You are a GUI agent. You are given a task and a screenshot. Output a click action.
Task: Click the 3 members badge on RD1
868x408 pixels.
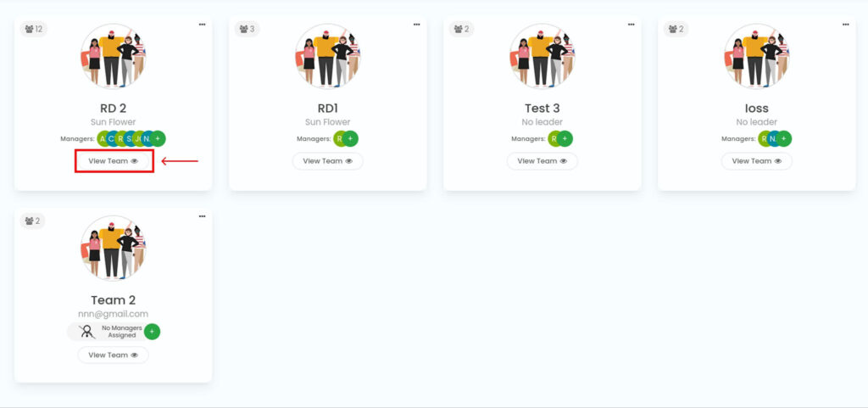point(247,30)
